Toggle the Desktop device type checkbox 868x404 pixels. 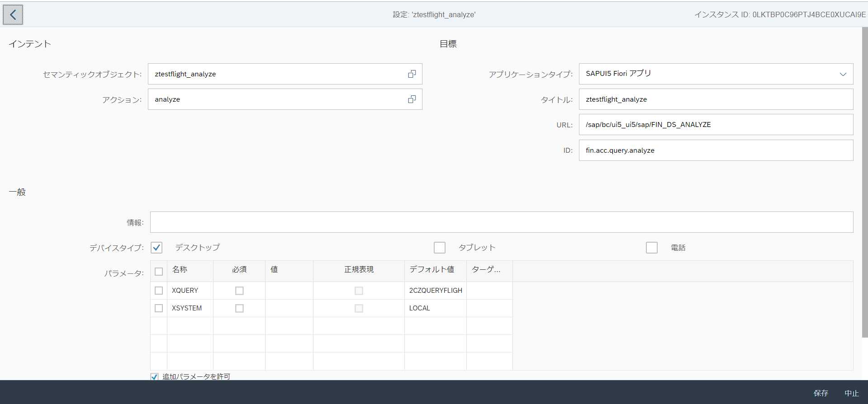(157, 248)
